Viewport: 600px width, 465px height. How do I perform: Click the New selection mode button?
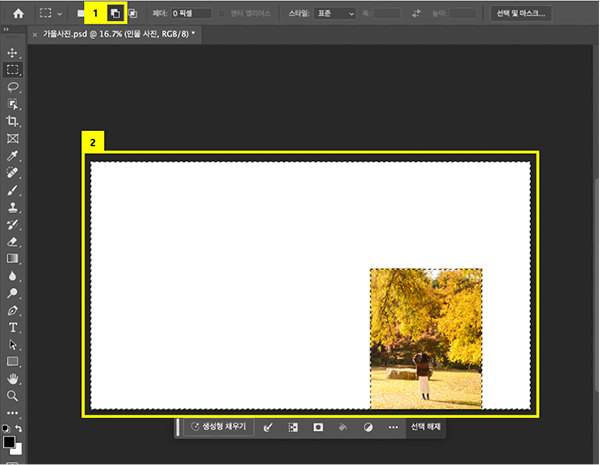tap(80, 14)
